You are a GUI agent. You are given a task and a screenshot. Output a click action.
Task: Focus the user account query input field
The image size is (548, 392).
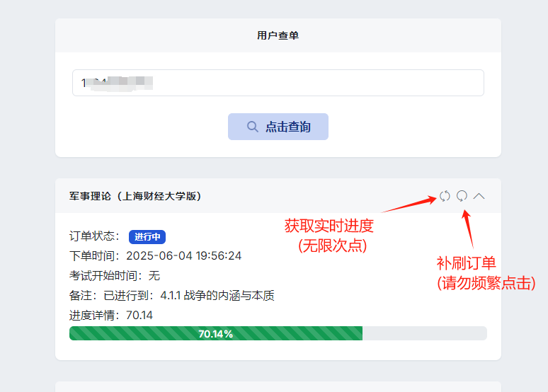[x=278, y=83]
